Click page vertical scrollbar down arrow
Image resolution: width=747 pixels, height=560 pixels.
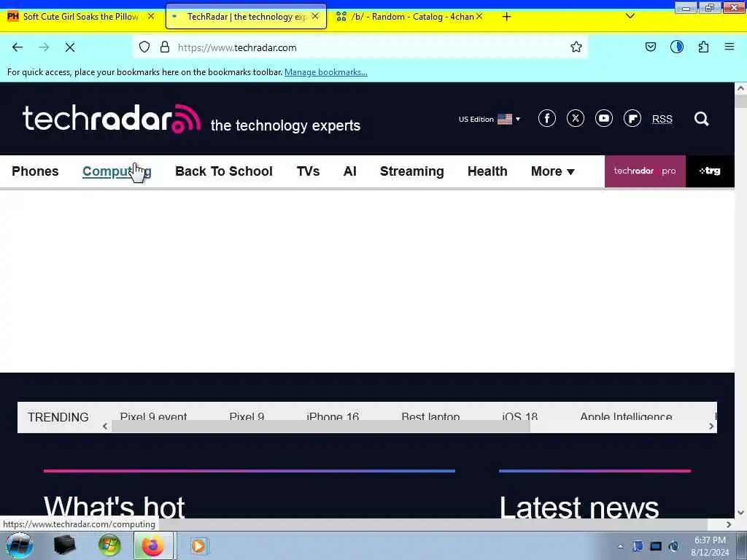click(x=740, y=513)
